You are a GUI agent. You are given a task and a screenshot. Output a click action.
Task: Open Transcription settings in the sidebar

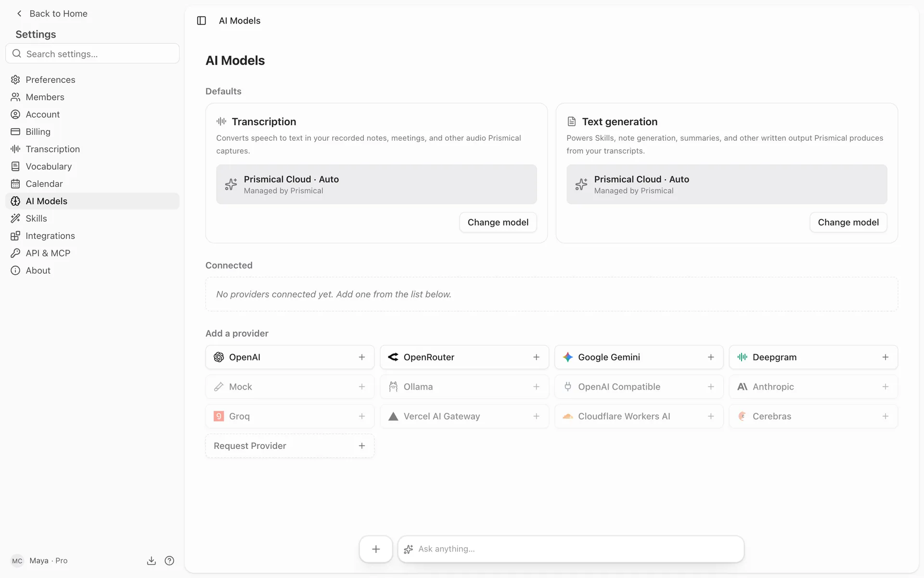click(x=92, y=149)
